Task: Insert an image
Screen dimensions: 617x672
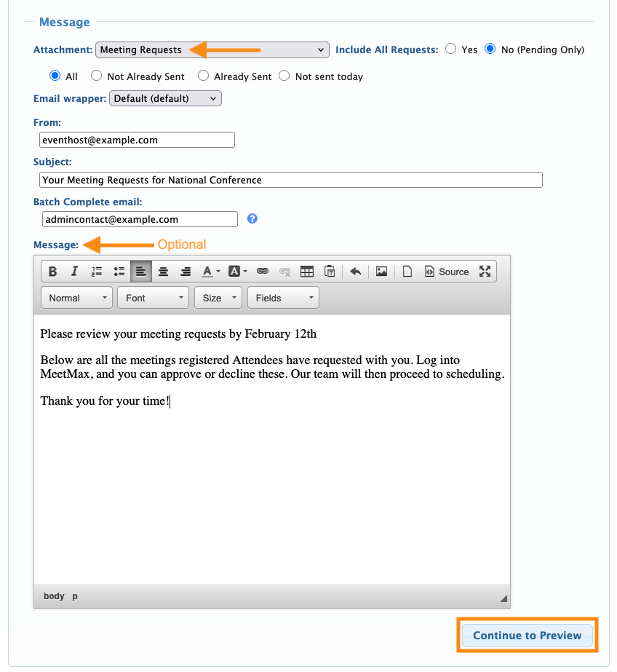Action: tap(381, 272)
